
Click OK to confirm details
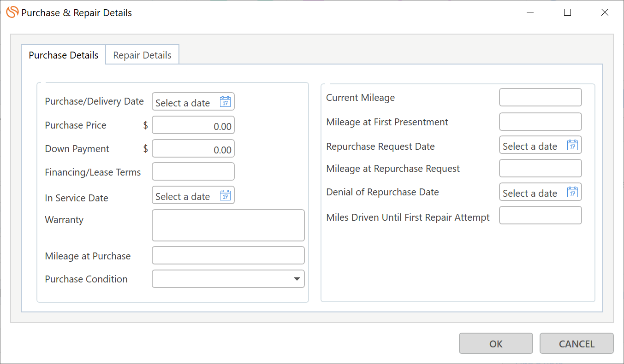coord(496,344)
